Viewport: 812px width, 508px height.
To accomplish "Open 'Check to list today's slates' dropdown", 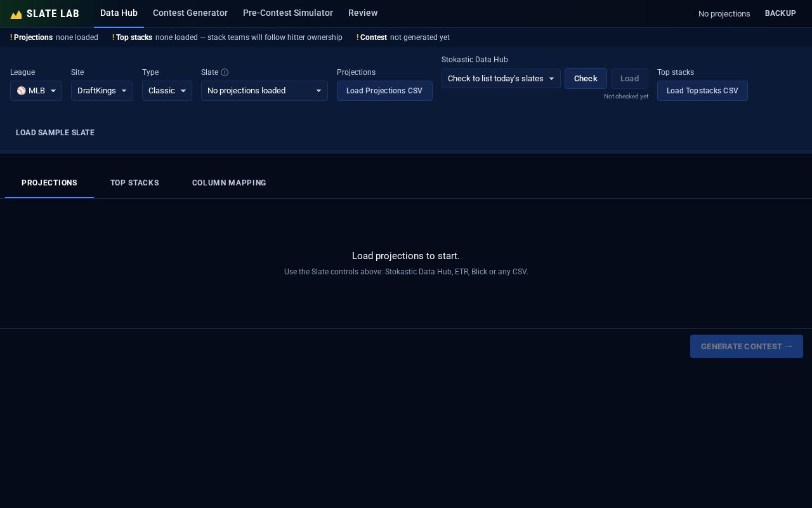I will point(501,79).
